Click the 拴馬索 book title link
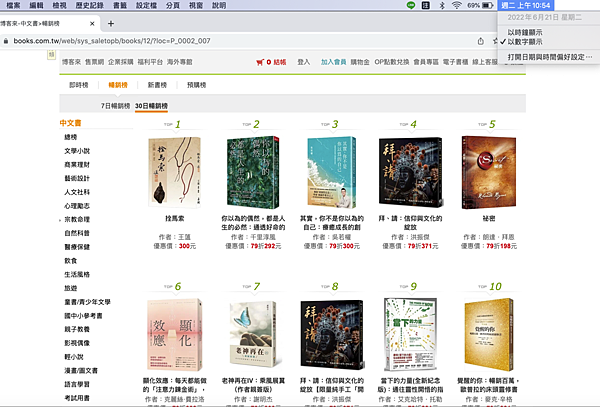The image size is (600, 407). tap(174, 218)
